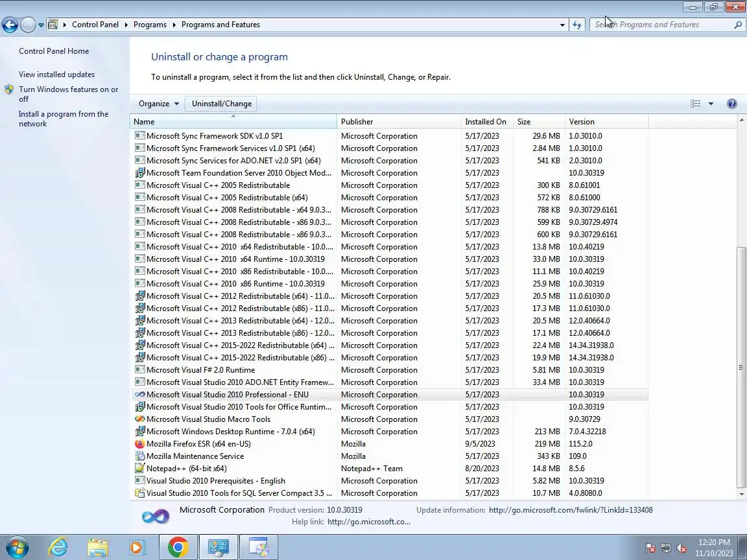The width and height of the screenshot is (747, 560).
Task: Sort by the Size column header
Action: coord(539,121)
